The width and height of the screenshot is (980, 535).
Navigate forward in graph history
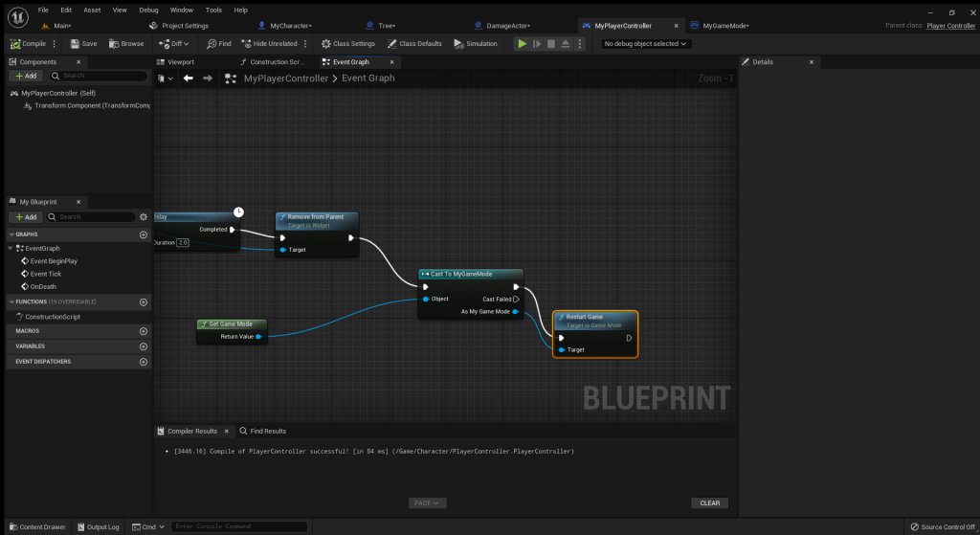(208, 78)
